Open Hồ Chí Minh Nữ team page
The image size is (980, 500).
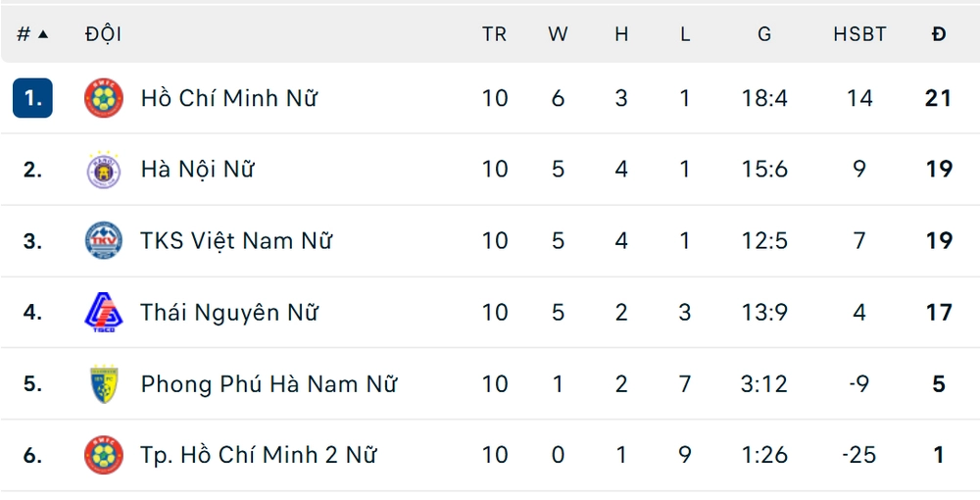[x=228, y=98]
